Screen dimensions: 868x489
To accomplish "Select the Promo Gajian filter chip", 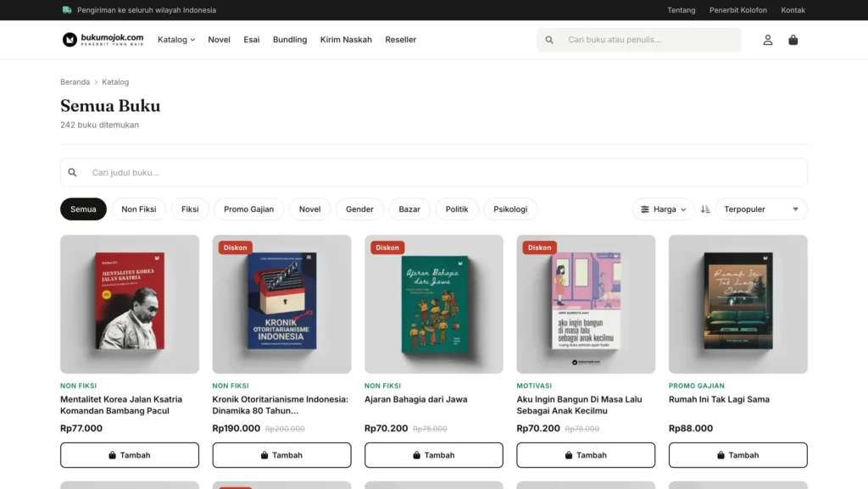I will [248, 209].
